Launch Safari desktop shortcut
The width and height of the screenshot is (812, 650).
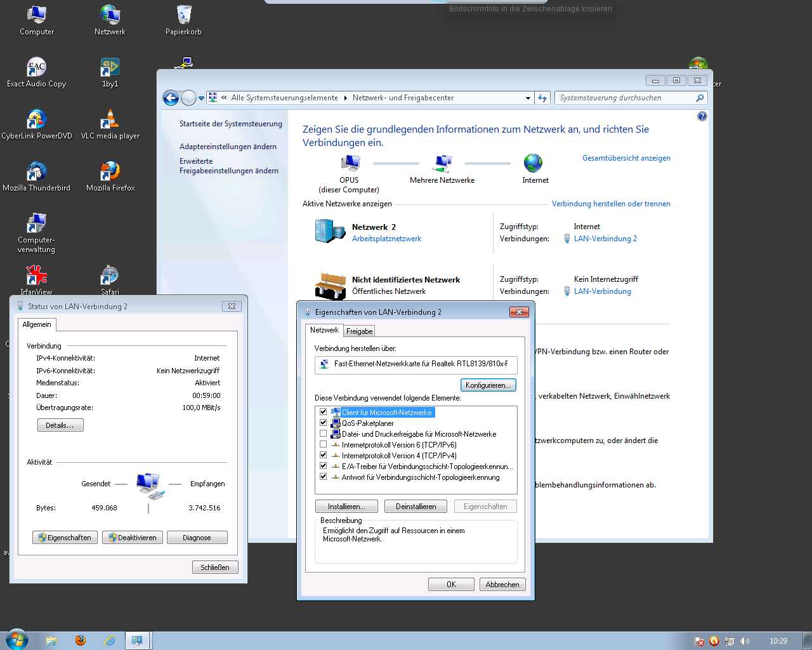[110, 280]
